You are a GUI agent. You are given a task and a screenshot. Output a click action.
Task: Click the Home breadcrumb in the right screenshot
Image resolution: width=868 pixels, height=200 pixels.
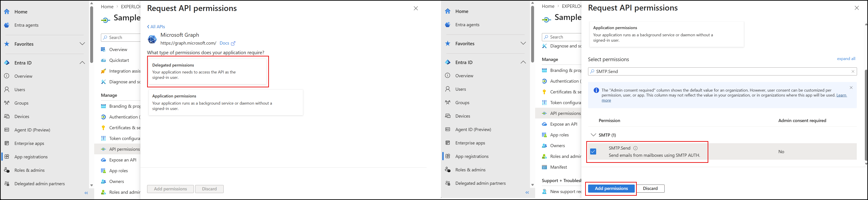pyautogui.click(x=548, y=6)
